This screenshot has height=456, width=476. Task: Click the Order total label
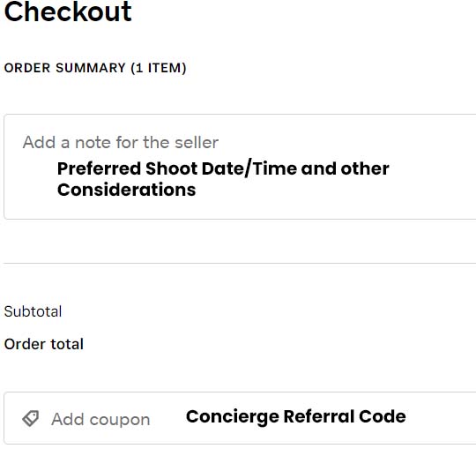point(44,344)
